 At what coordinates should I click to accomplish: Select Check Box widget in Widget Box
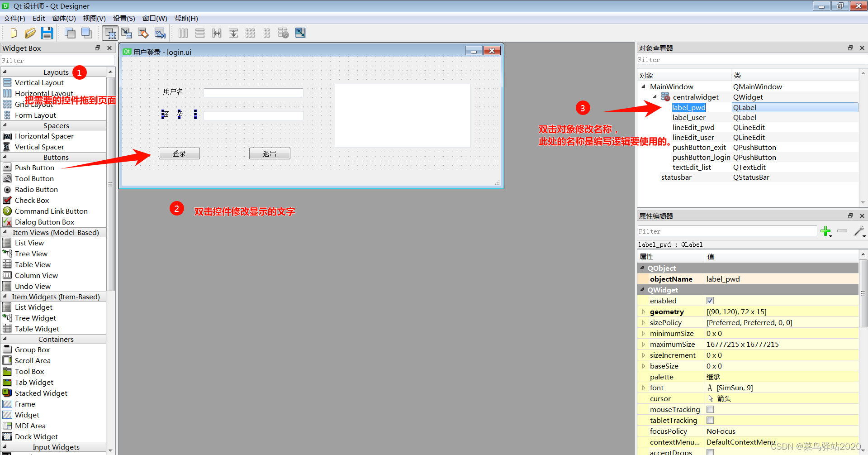point(32,200)
